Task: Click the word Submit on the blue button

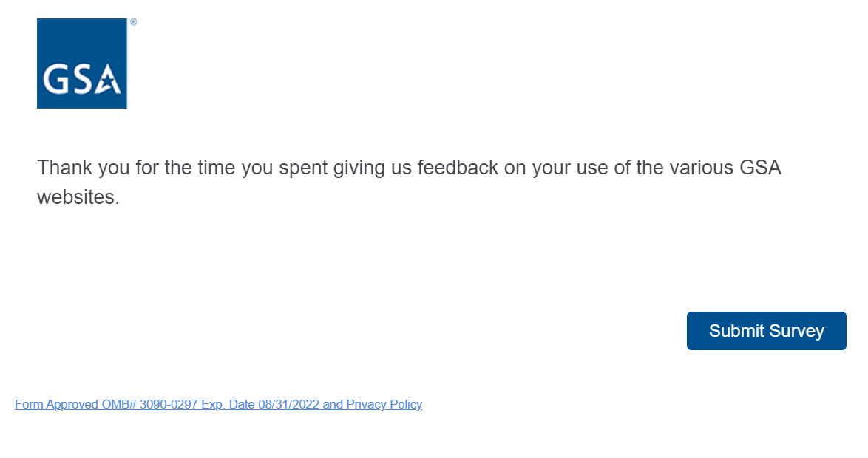Action: (736, 331)
